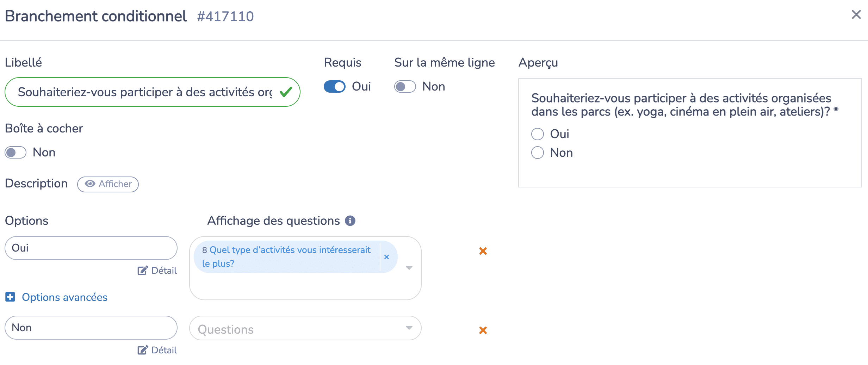Viewport: 868px width, 365px height.
Task: Show the Description with Afficher
Action: coord(108,184)
